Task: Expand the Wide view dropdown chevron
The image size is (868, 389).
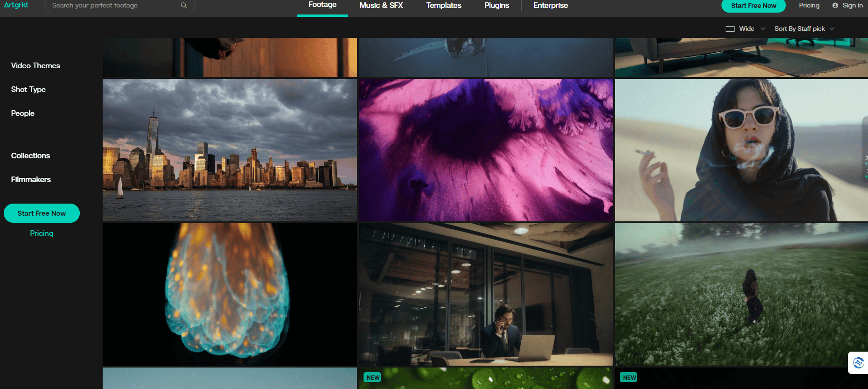Action: point(763,29)
